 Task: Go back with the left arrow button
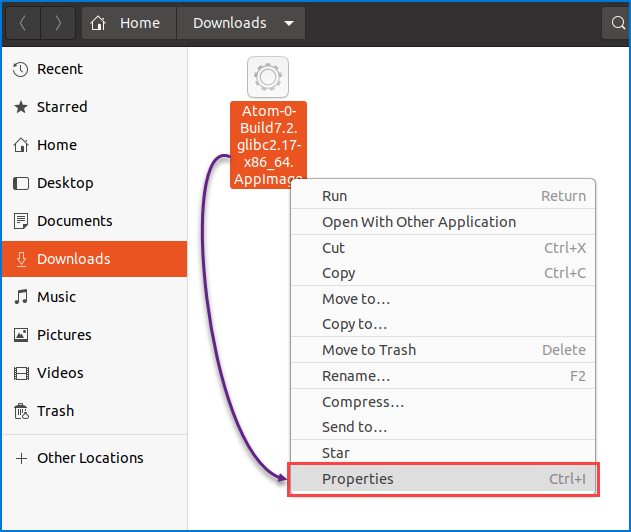tap(23, 23)
